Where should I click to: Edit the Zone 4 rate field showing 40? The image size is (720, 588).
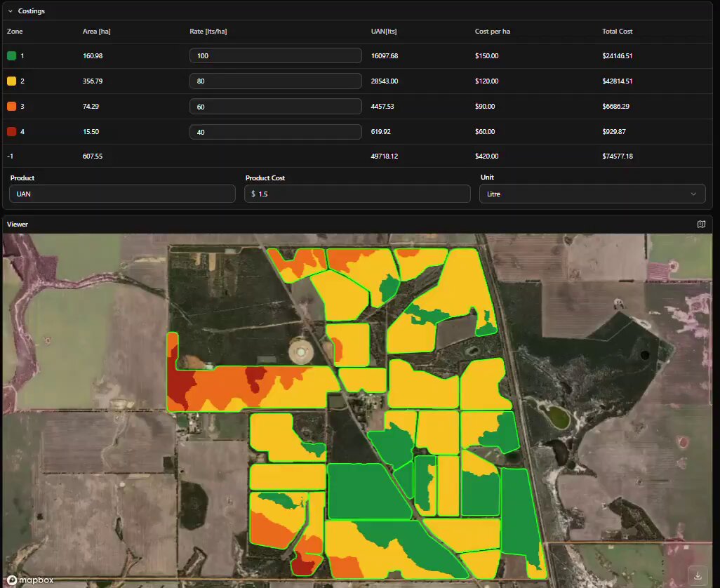pos(276,132)
